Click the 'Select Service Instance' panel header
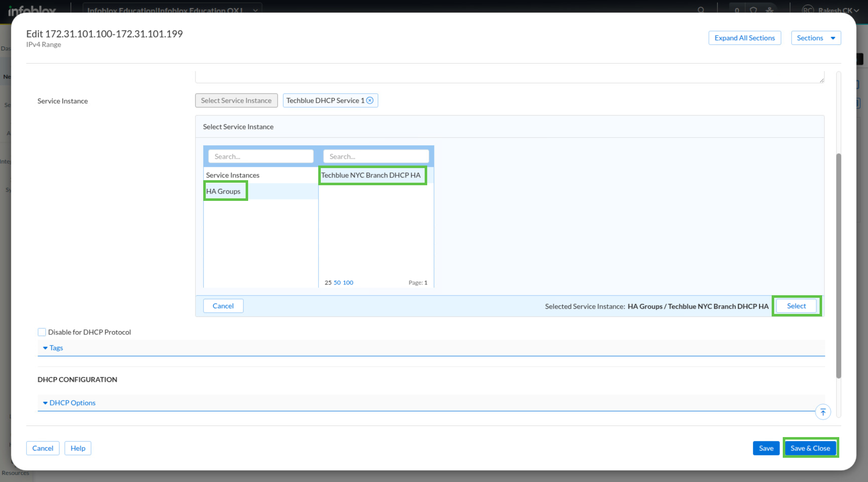Screen dimensions: 868x482 tap(238, 127)
